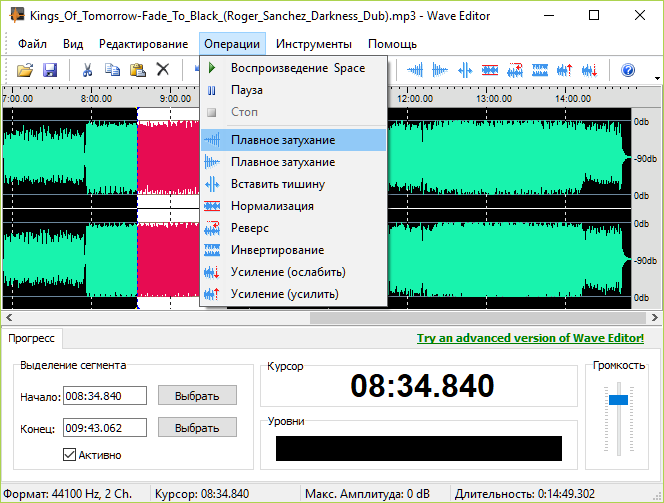Screen dimensions: 664x503
Task: Click the Amplify down toolbar icon
Action: click(x=590, y=70)
